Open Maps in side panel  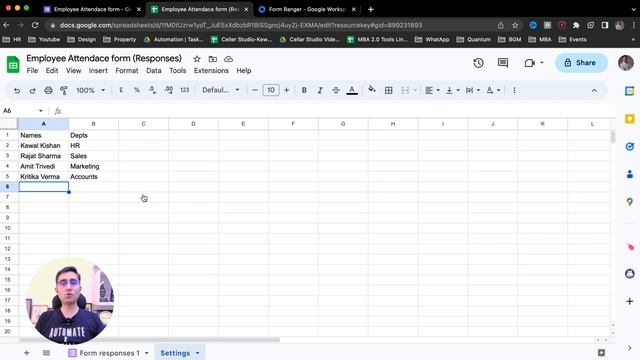tap(630, 202)
